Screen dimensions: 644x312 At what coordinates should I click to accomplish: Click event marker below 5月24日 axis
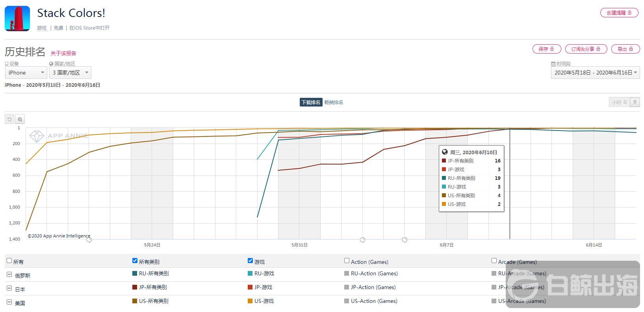point(89,240)
